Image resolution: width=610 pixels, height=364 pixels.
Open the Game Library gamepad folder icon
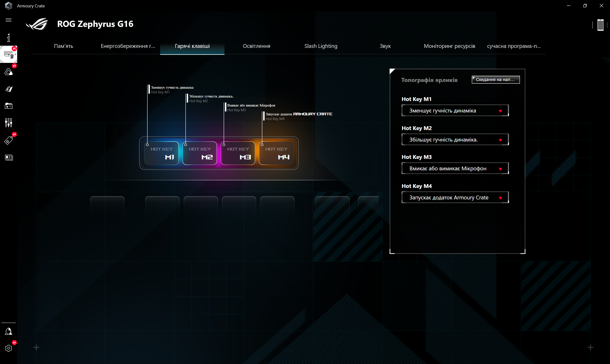[9, 106]
